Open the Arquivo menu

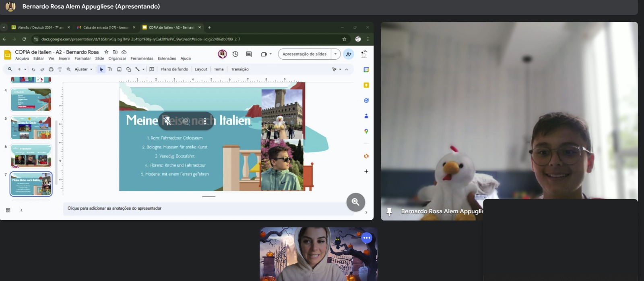(22, 58)
